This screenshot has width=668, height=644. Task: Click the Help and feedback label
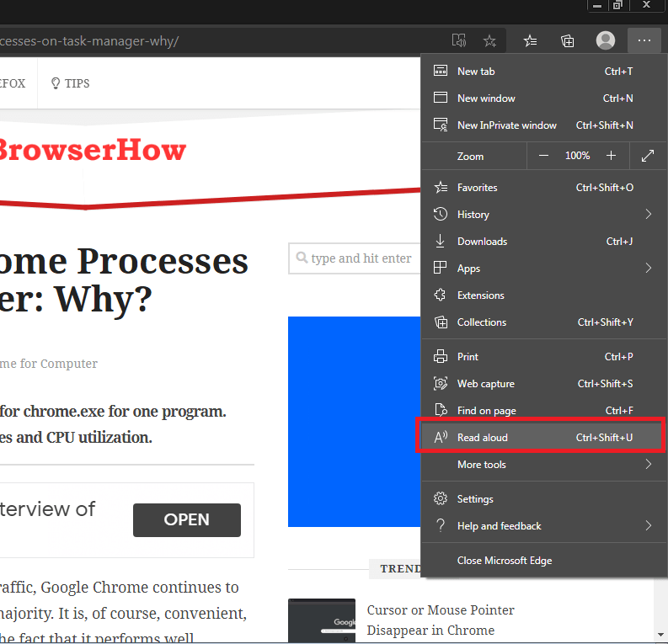click(x=500, y=526)
